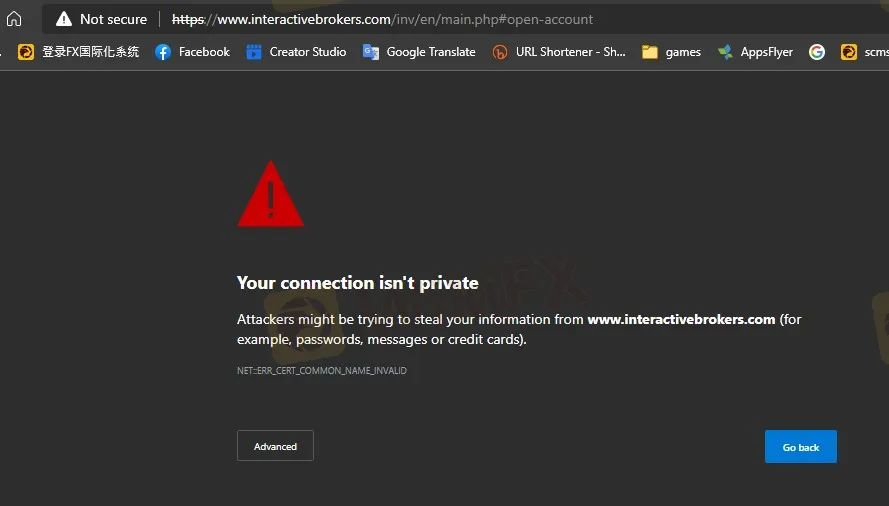The height and width of the screenshot is (506, 889).
Task: Click the large red warning triangle
Action: point(270,194)
